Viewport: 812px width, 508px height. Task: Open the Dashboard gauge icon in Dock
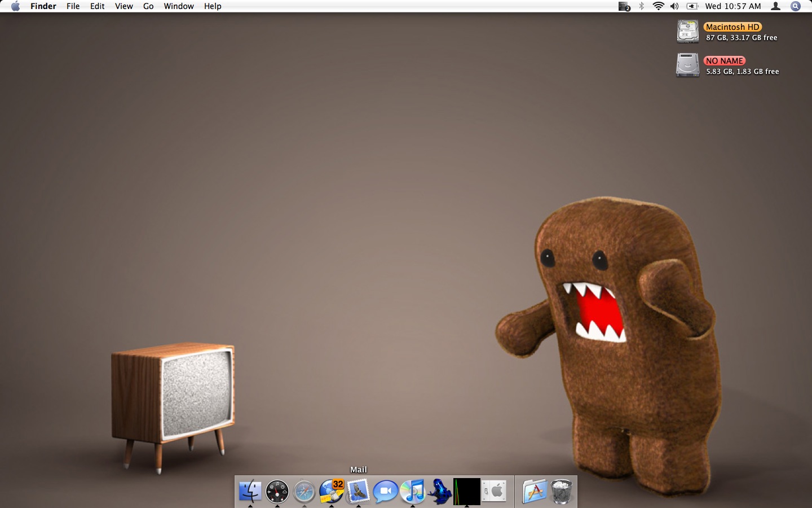point(277,492)
